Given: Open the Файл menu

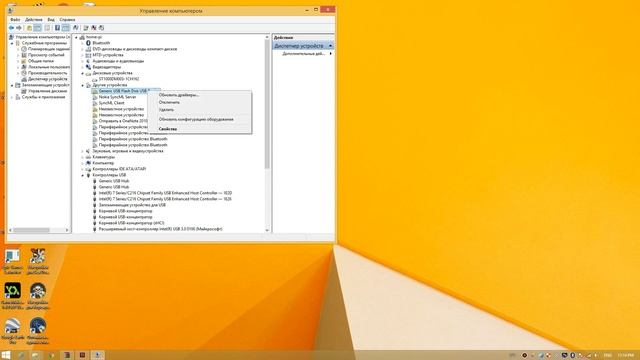Looking at the screenshot, I should click(x=15, y=19).
